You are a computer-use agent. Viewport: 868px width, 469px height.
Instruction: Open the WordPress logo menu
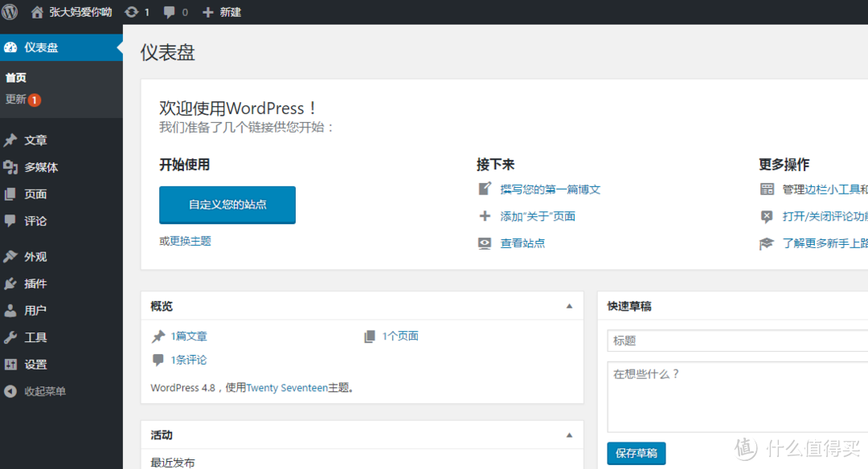click(10, 11)
